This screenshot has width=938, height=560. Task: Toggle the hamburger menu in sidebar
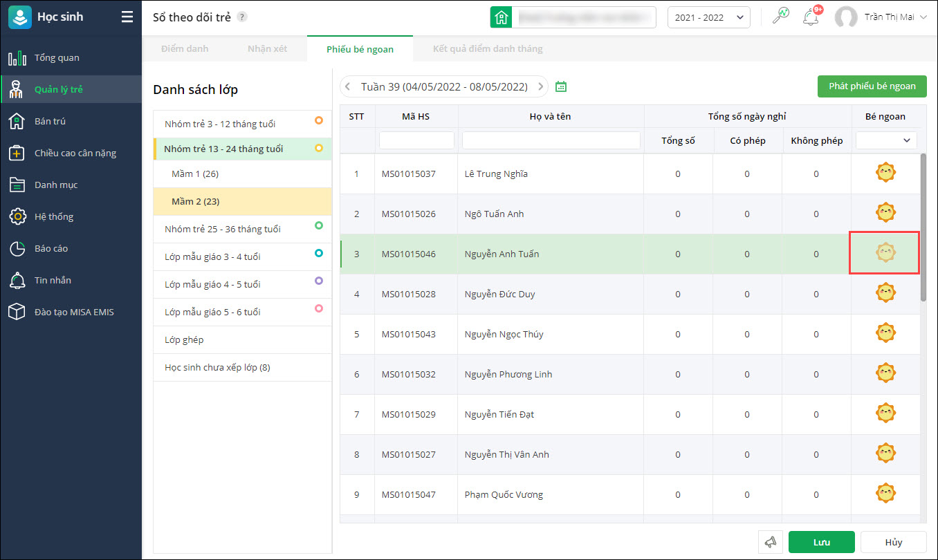(x=127, y=17)
